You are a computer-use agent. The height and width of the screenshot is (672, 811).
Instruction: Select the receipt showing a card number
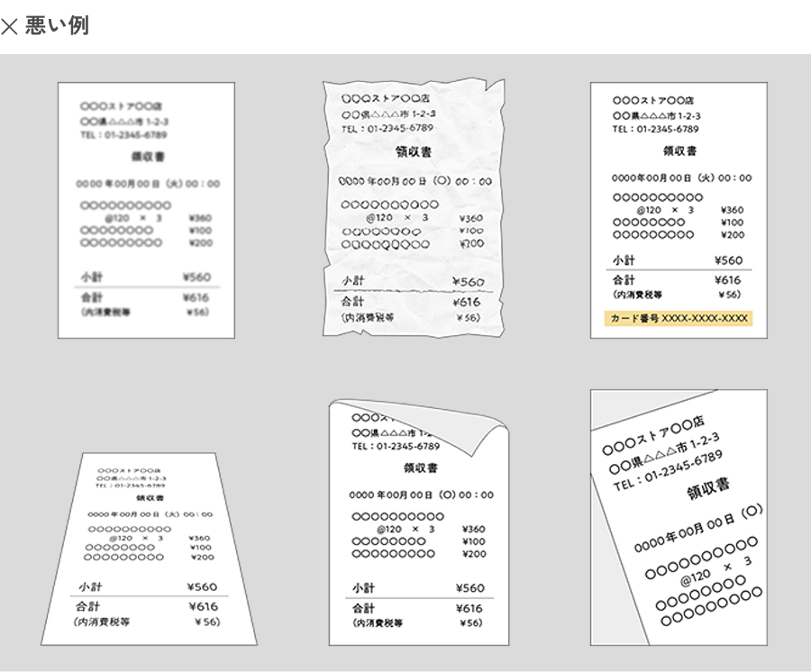click(x=679, y=211)
